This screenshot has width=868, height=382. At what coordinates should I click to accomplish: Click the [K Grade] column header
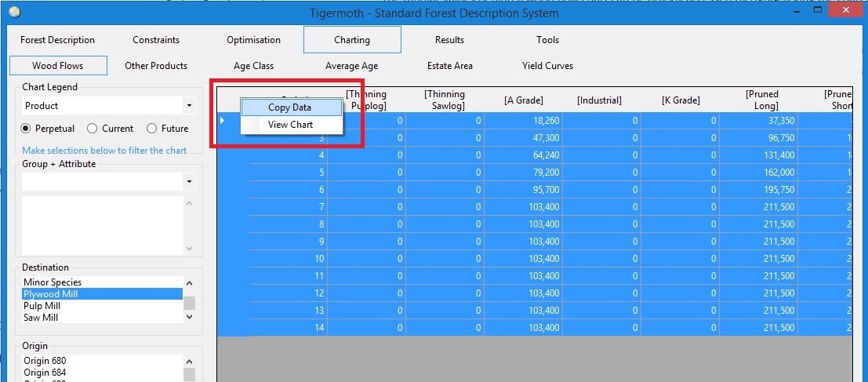[681, 100]
